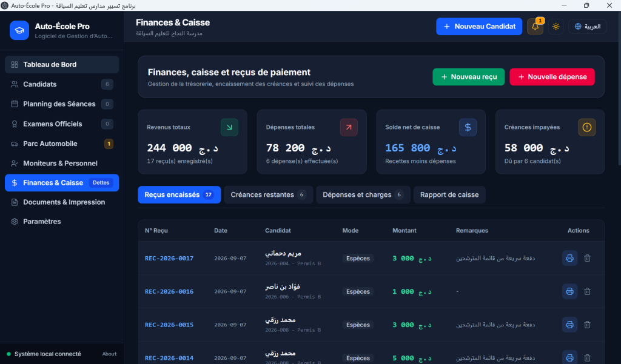Viewport: 621px width, 364px height.
Task: Click the Finances dollar icon in sidebar
Action: 15,183
